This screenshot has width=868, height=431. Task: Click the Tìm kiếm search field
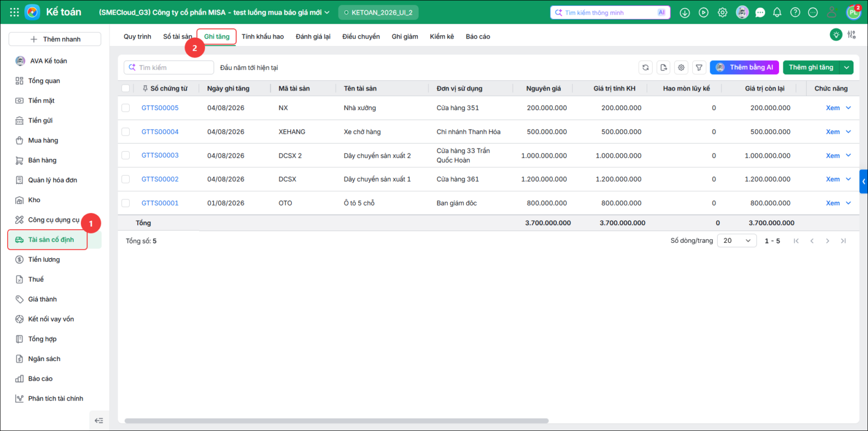[169, 68]
